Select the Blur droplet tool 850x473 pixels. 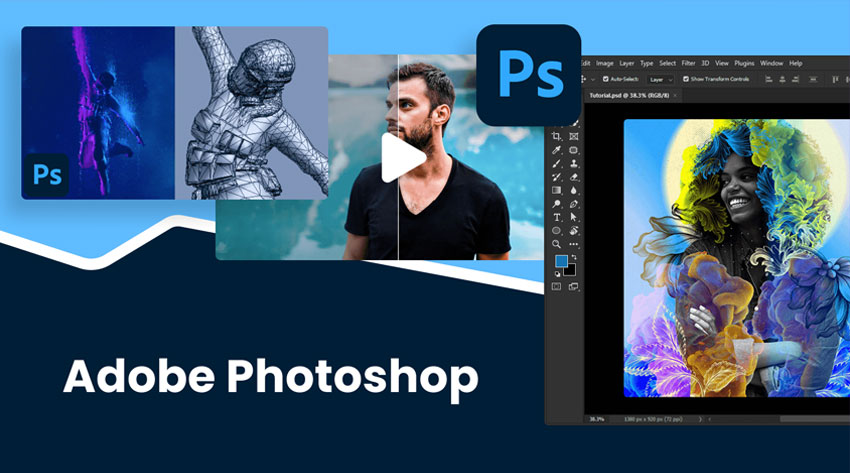[574, 191]
